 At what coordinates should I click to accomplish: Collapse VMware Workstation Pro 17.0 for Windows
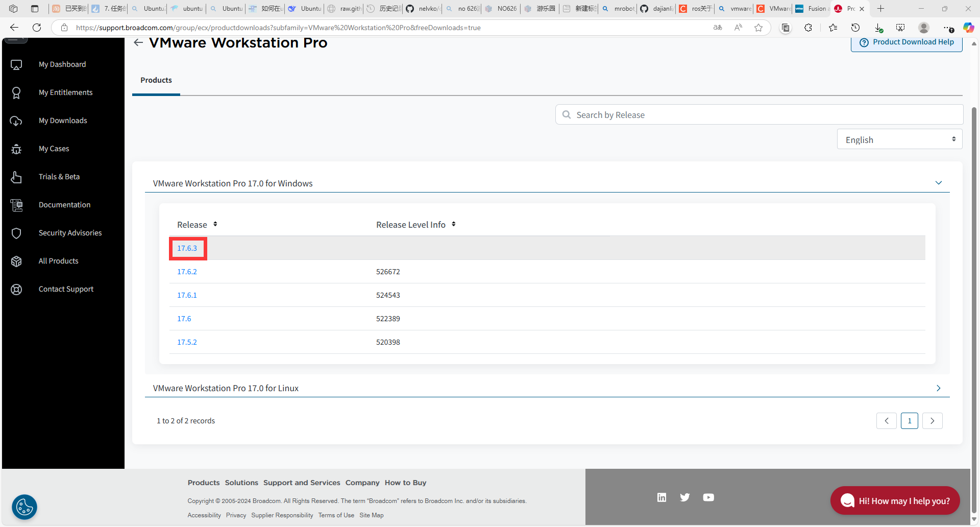pyautogui.click(x=938, y=183)
